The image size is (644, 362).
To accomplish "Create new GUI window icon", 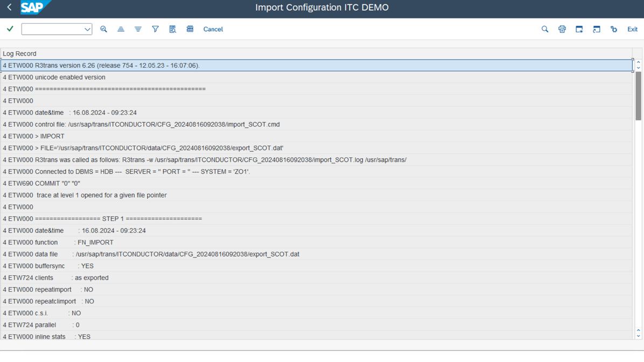I will (x=579, y=29).
